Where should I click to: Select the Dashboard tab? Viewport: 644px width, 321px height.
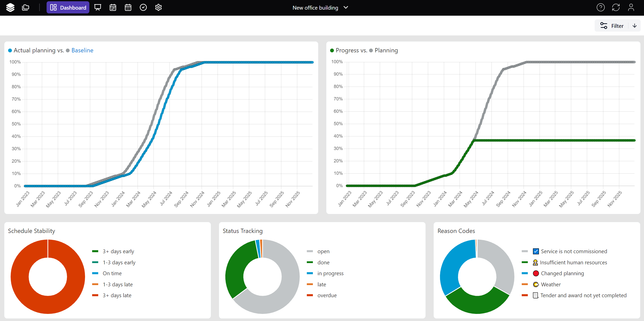click(x=68, y=8)
